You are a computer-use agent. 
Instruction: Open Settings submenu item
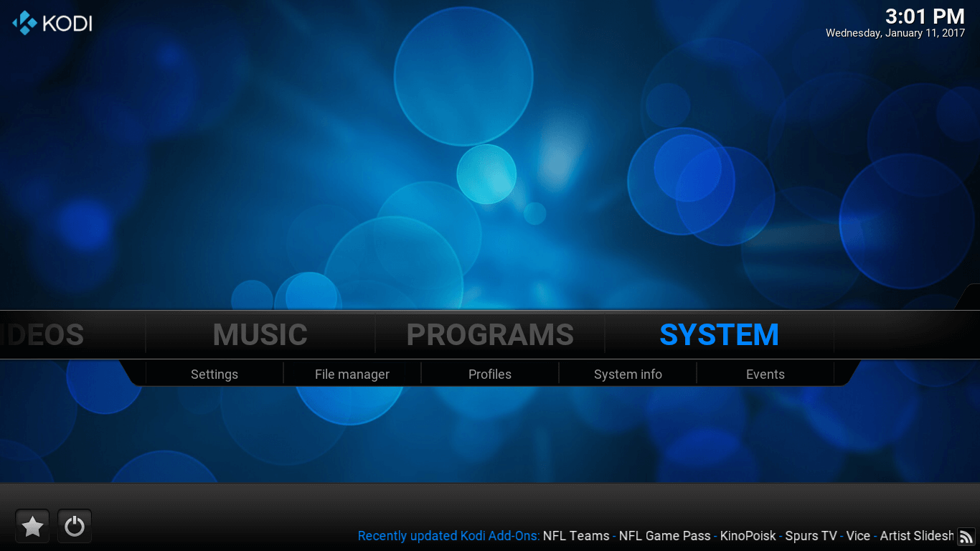click(215, 375)
